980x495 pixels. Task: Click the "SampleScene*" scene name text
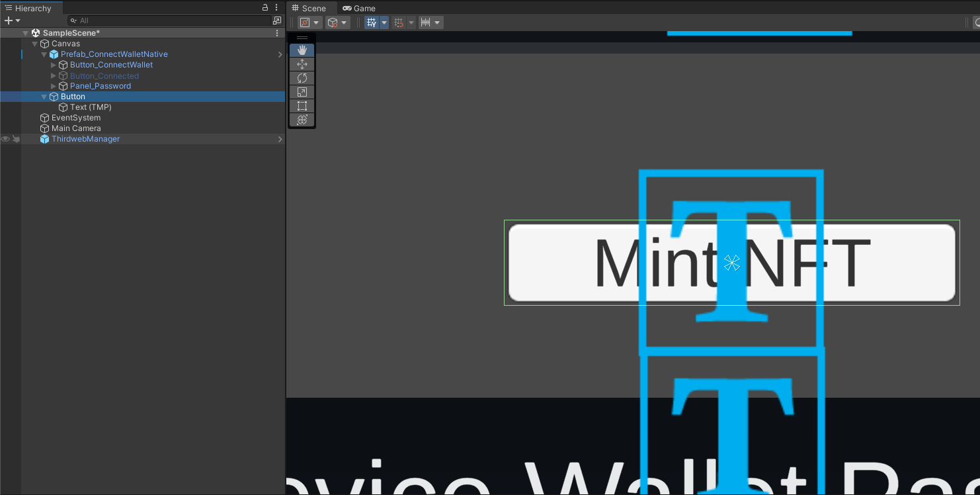(x=71, y=33)
